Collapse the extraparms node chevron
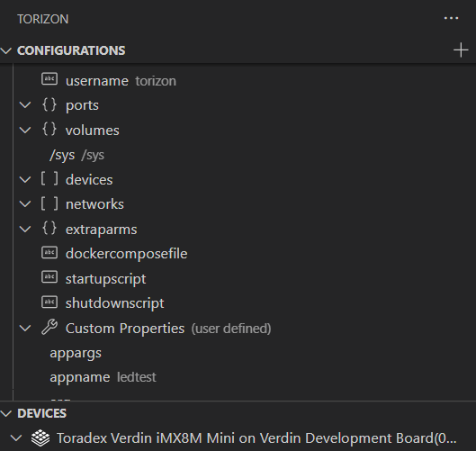 coord(25,229)
